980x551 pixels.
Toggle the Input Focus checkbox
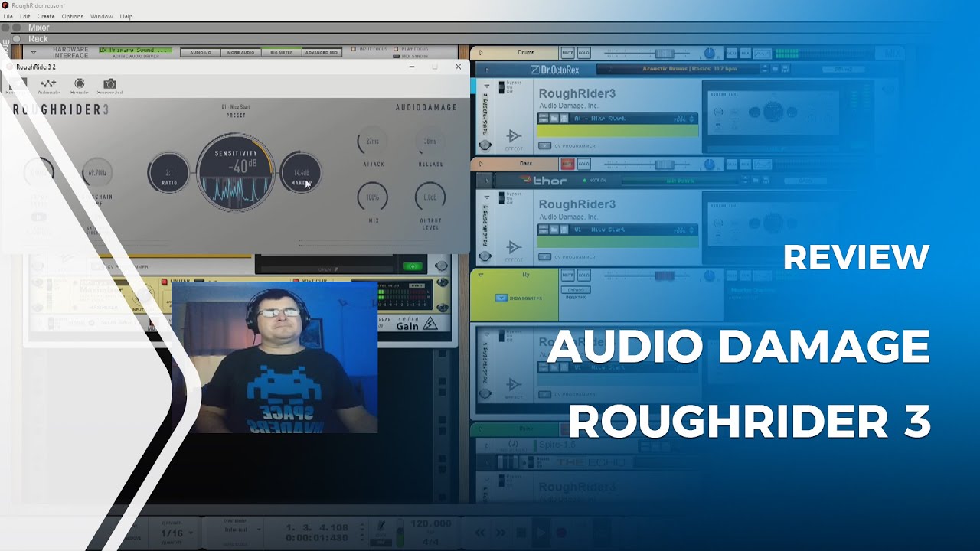point(354,49)
